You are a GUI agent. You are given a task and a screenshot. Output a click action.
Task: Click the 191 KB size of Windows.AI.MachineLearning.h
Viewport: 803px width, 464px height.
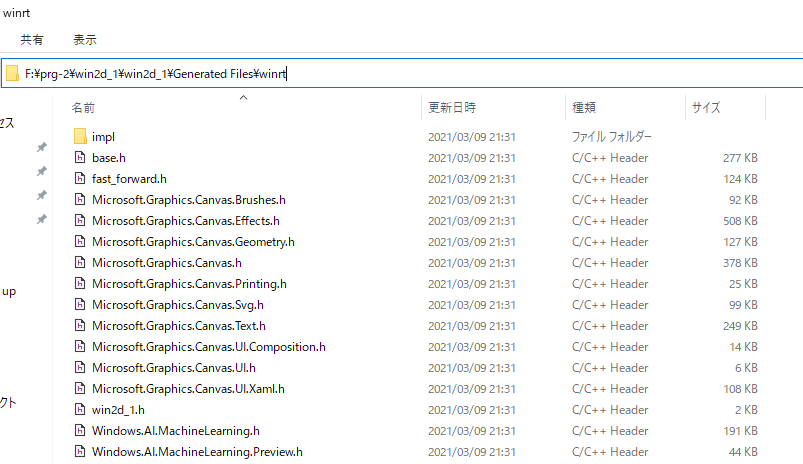[x=740, y=431]
